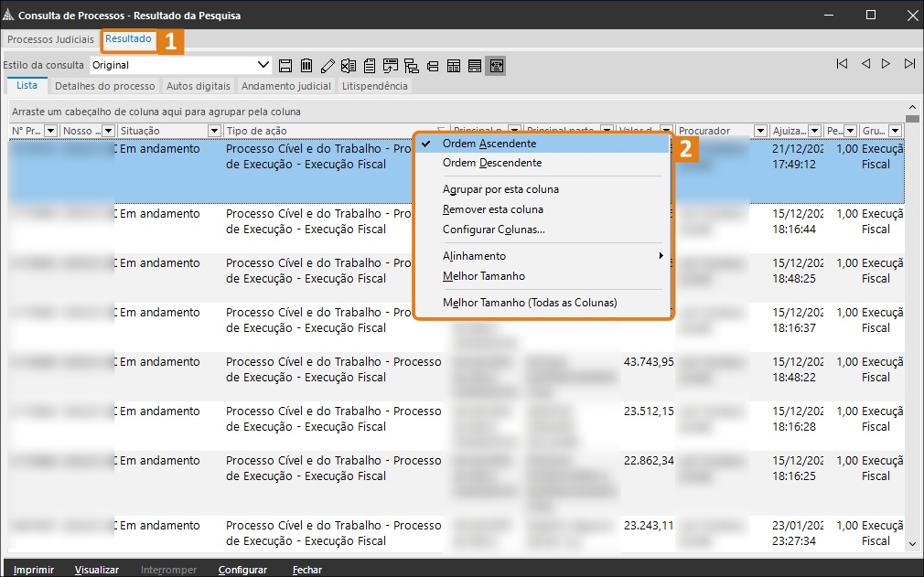924x577 pixels.
Task: Open filter dropdown of Procurador column
Action: click(x=761, y=131)
